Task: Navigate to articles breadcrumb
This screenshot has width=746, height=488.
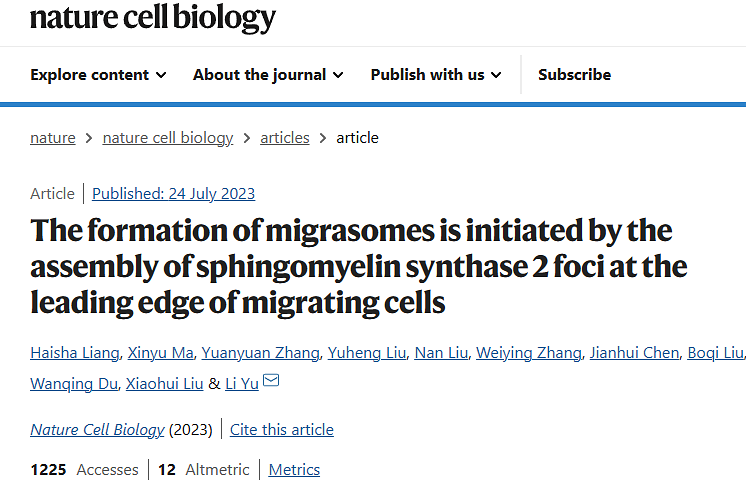Action: pos(285,138)
